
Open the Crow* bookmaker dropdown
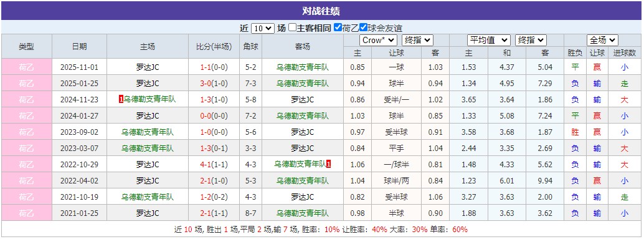(x=378, y=41)
